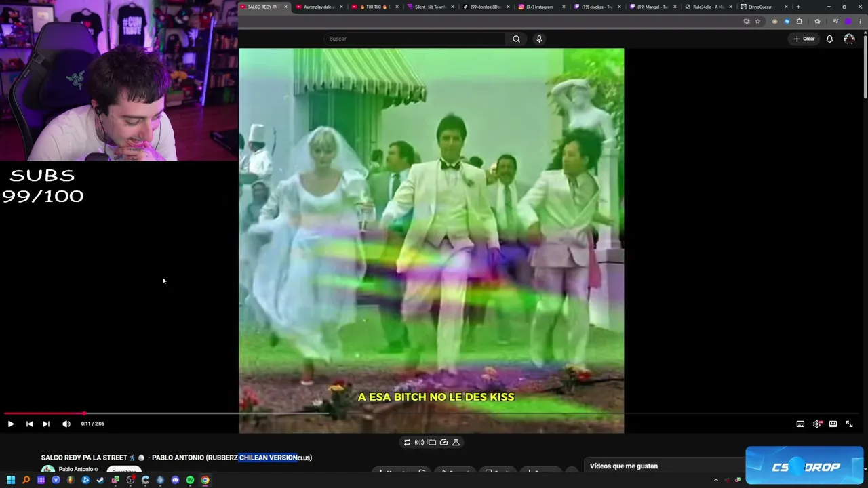Image resolution: width=868 pixels, height=488 pixels.
Task: Skip to the previous video
Action: click(30, 424)
